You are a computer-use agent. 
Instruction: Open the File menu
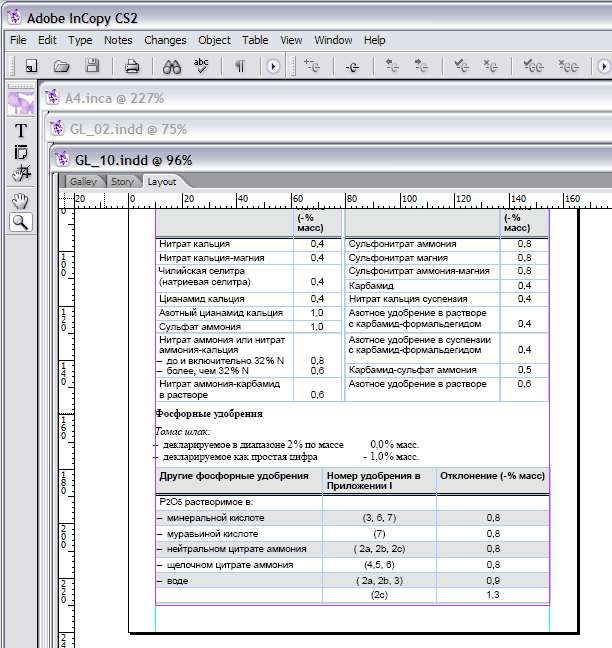point(18,40)
